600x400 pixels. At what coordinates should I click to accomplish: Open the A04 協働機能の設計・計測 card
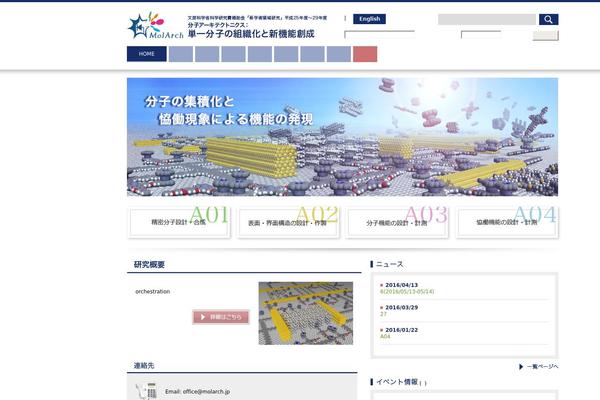coord(507,222)
